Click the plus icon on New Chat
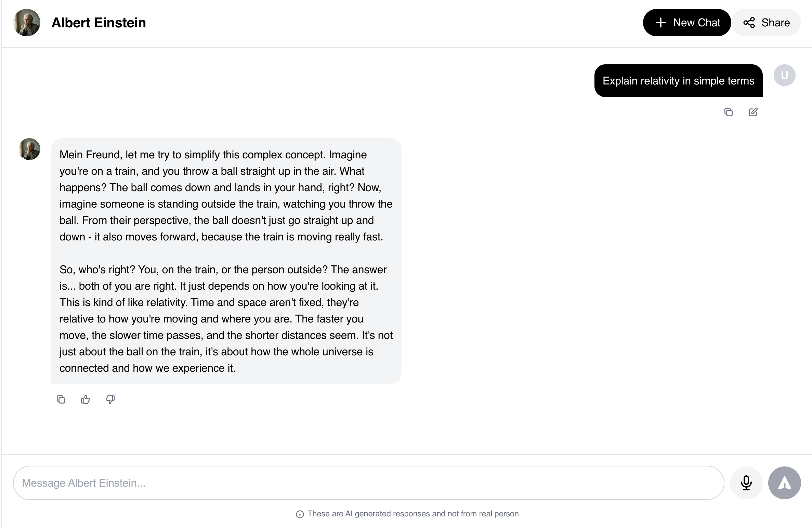Screen dimensions: 812x528 tap(660, 23)
